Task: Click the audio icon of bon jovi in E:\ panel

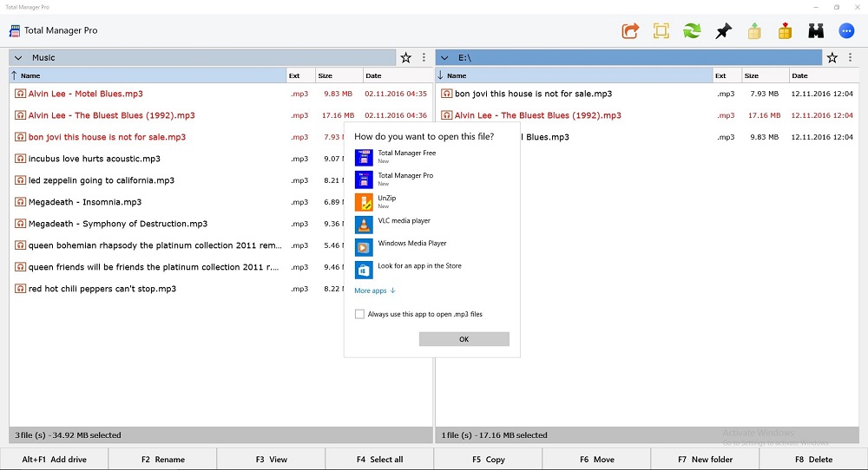Action: (x=446, y=94)
